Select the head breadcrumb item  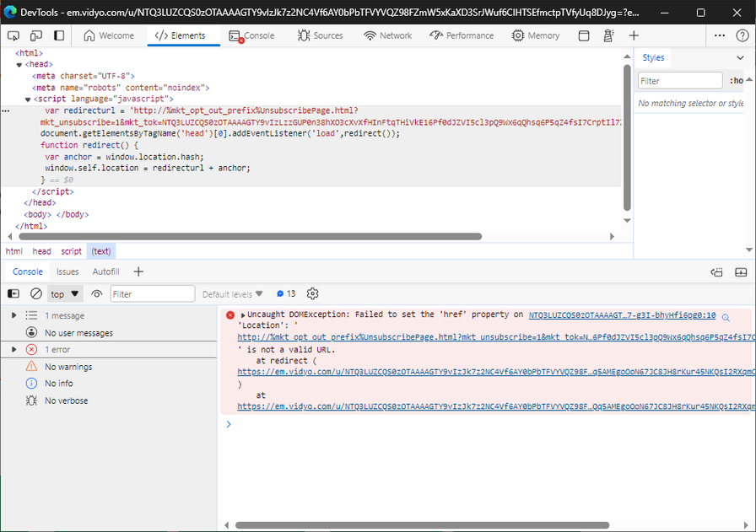(x=41, y=251)
